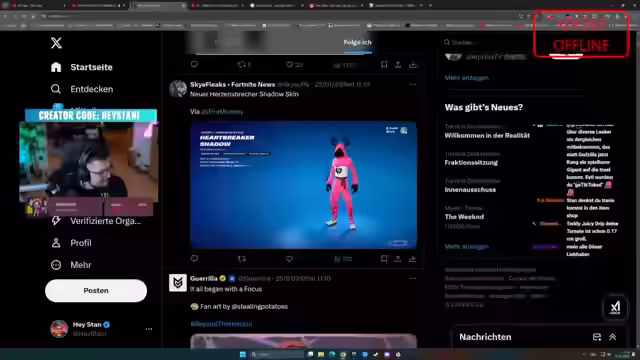Open the Profil page
The image size is (640, 360).
tap(71, 243)
